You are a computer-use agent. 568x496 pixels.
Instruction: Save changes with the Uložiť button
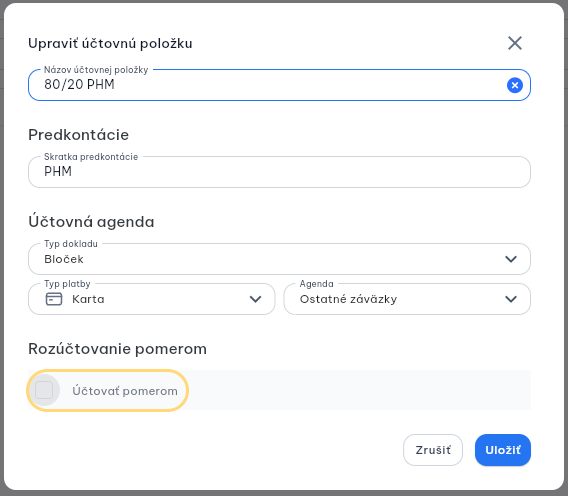click(x=503, y=450)
